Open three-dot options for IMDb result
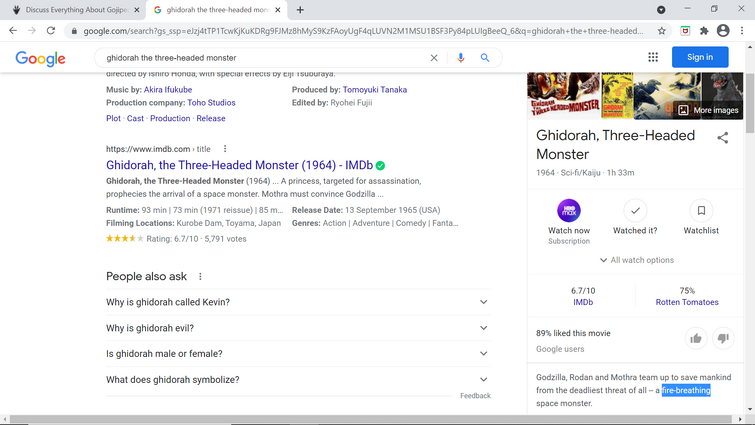This screenshot has width=755, height=425. pos(225,149)
